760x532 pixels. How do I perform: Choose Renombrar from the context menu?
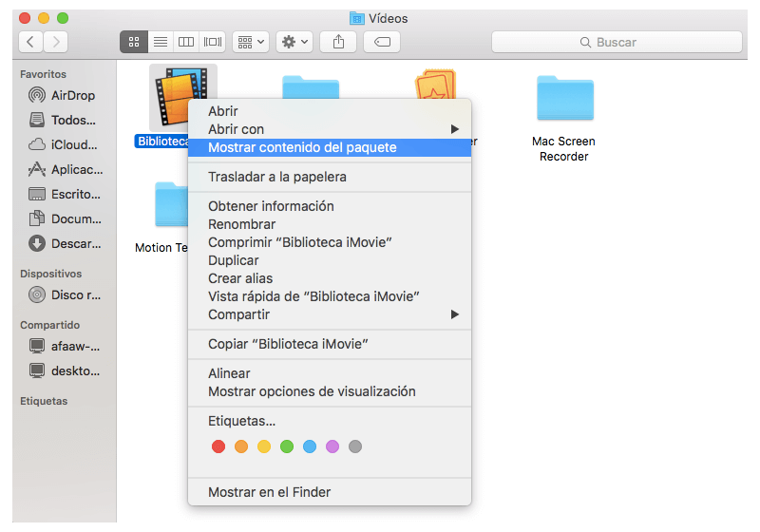tap(330, 224)
